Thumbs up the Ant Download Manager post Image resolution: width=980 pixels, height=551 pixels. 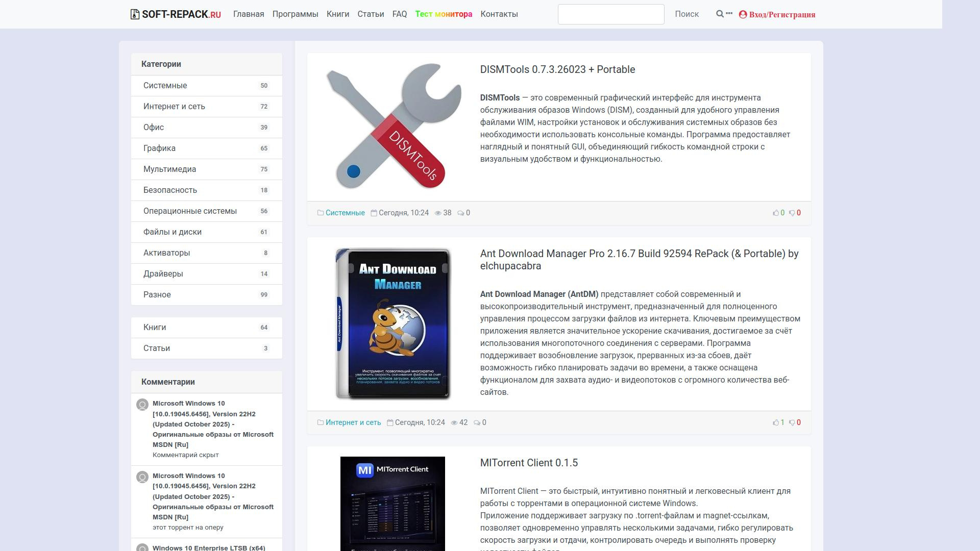776,422
